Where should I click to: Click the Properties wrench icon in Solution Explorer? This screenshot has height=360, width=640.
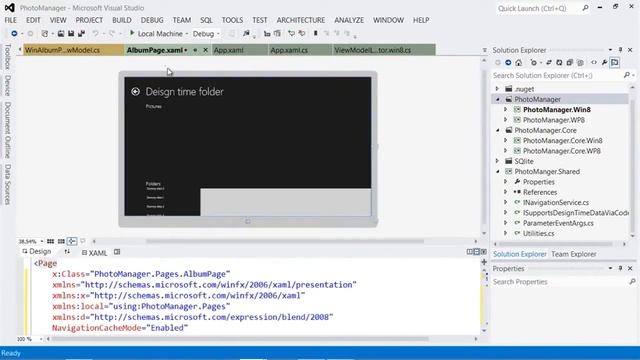604,62
